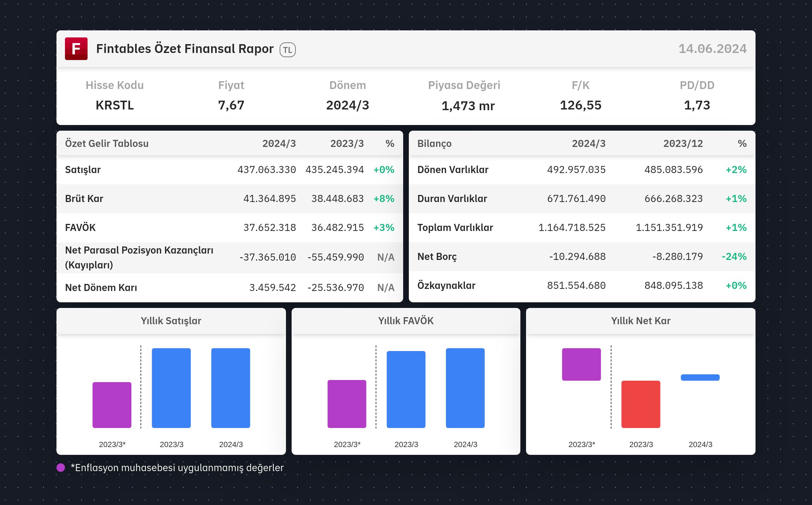Screen dimensions: 812x505
Task: Click the period value 2024/3 under Dönem
Action: pyautogui.click(x=348, y=105)
